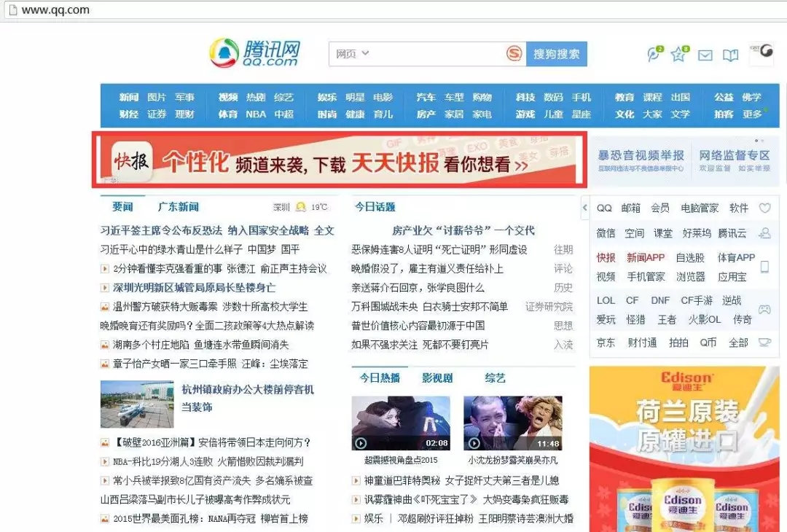The image size is (787, 532).
Task: Open the QQ messages icon with badge 2
Action: pos(654,54)
